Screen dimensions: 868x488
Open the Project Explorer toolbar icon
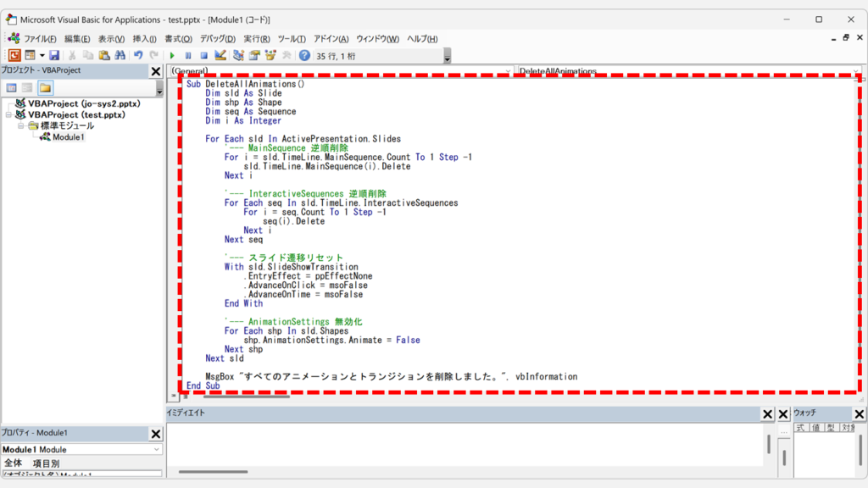click(x=238, y=55)
